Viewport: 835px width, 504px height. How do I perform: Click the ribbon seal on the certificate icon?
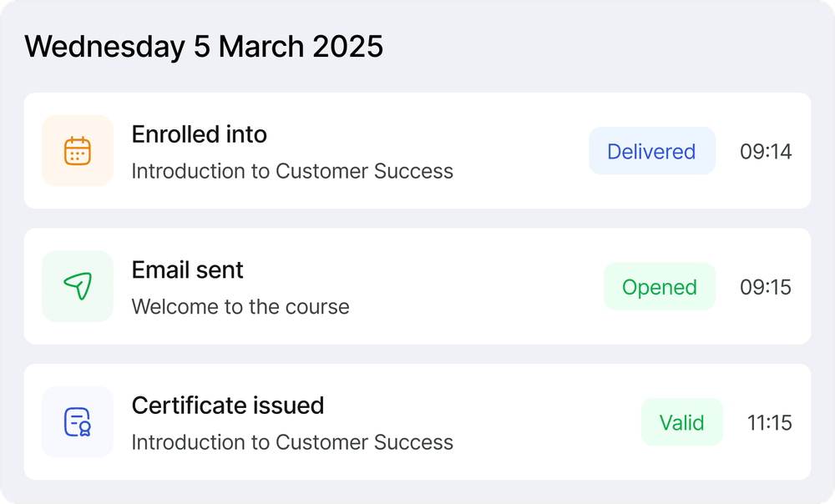[x=83, y=430]
